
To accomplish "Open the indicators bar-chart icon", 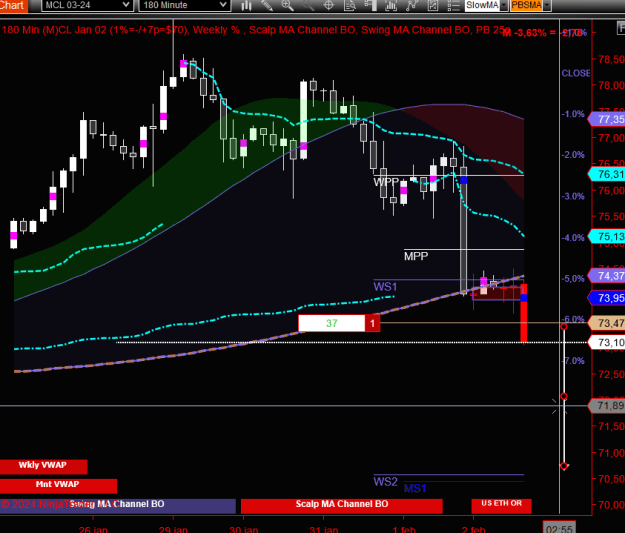I will click(391, 6).
